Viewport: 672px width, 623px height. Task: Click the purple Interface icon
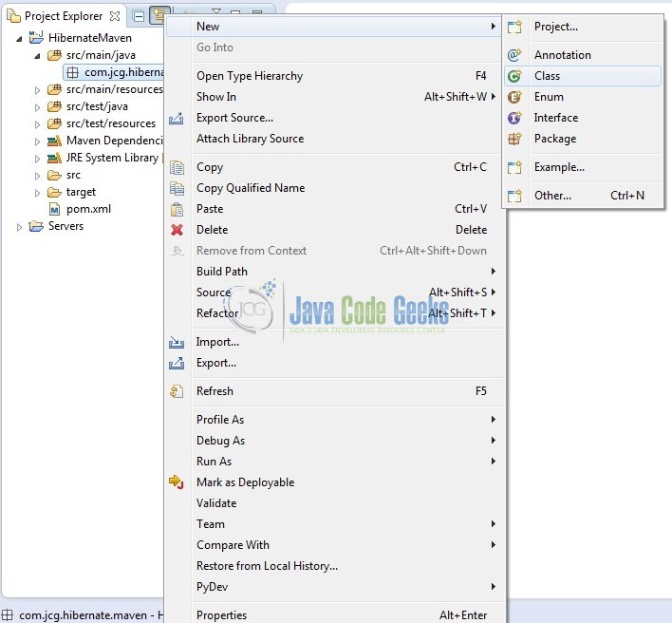coord(514,118)
